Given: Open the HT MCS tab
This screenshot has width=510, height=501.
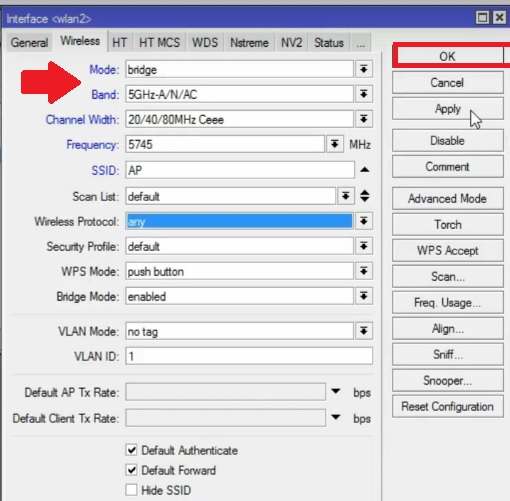Looking at the screenshot, I should coord(159,42).
